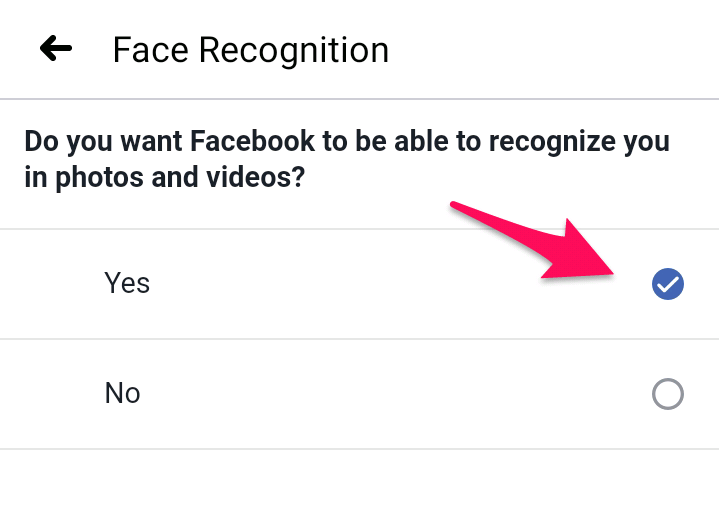Toggle the unchecked circle on the No row
The width and height of the screenshot is (719, 511).
[667, 394]
